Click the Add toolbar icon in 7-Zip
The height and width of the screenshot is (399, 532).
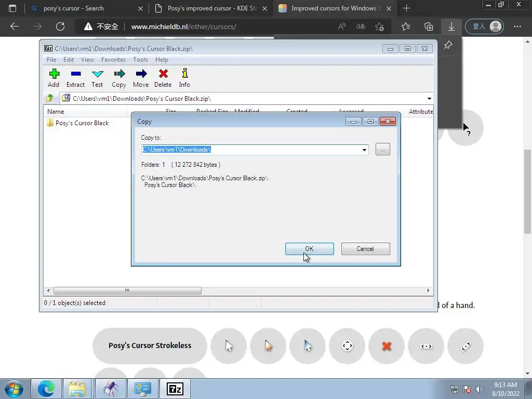pyautogui.click(x=54, y=78)
